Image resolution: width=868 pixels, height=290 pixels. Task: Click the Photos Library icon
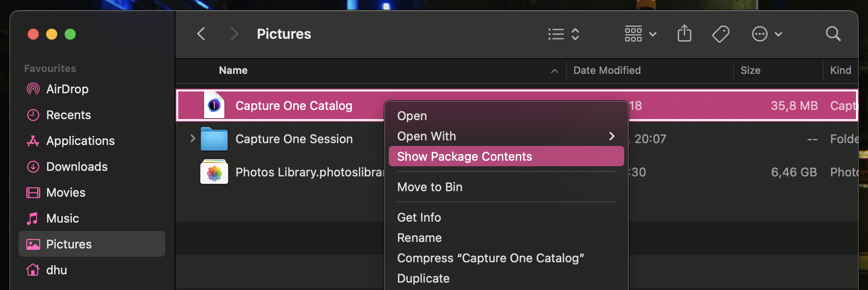[x=214, y=172]
